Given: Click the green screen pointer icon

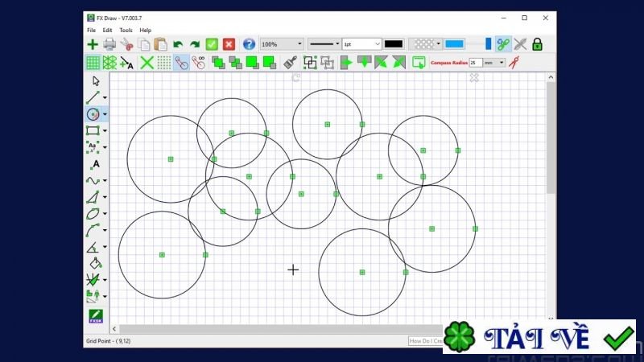Looking at the screenshot, I should [x=419, y=63].
